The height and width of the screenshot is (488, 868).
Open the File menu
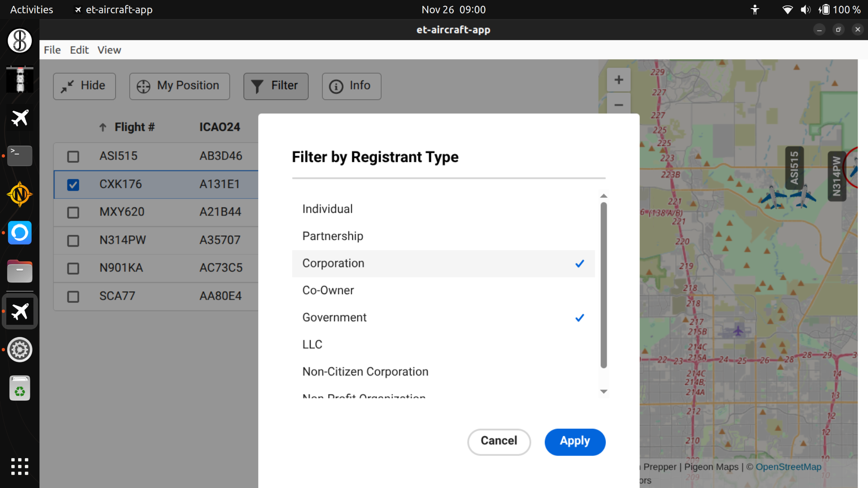tap(52, 50)
